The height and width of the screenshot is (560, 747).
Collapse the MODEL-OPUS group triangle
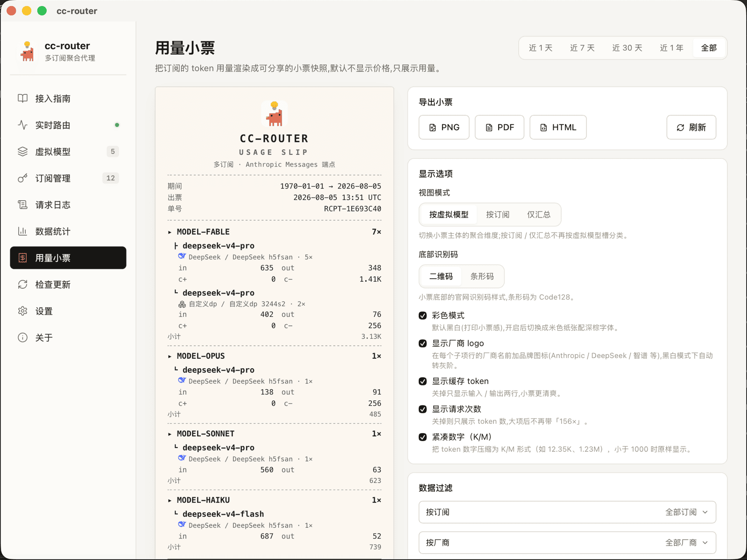point(170,357)
